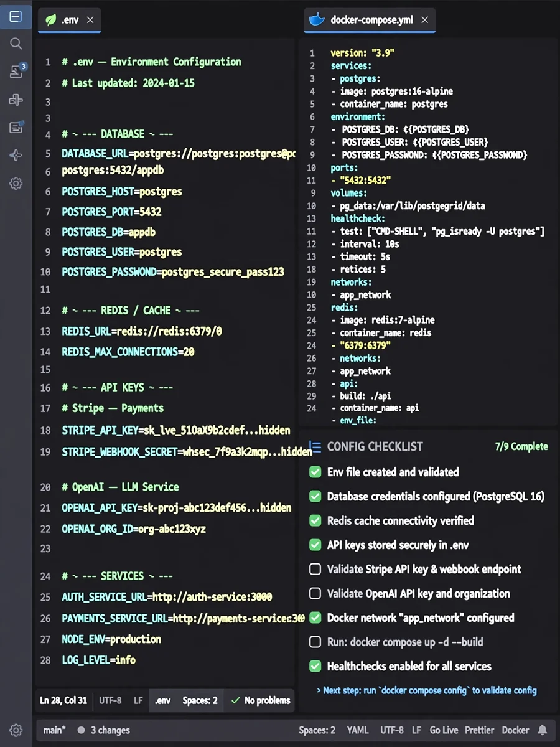Uncheck Database credentials configured (PostgreSQL 16)
The width and height of the screenshot is (560, 747).
315,496
